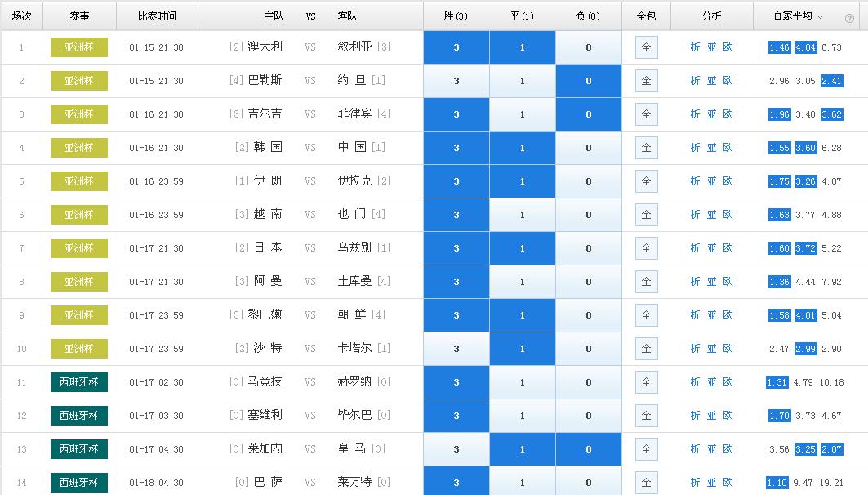
Task: Click odds value 3.60 for 韩国 match
Action: tap(805, 148)
